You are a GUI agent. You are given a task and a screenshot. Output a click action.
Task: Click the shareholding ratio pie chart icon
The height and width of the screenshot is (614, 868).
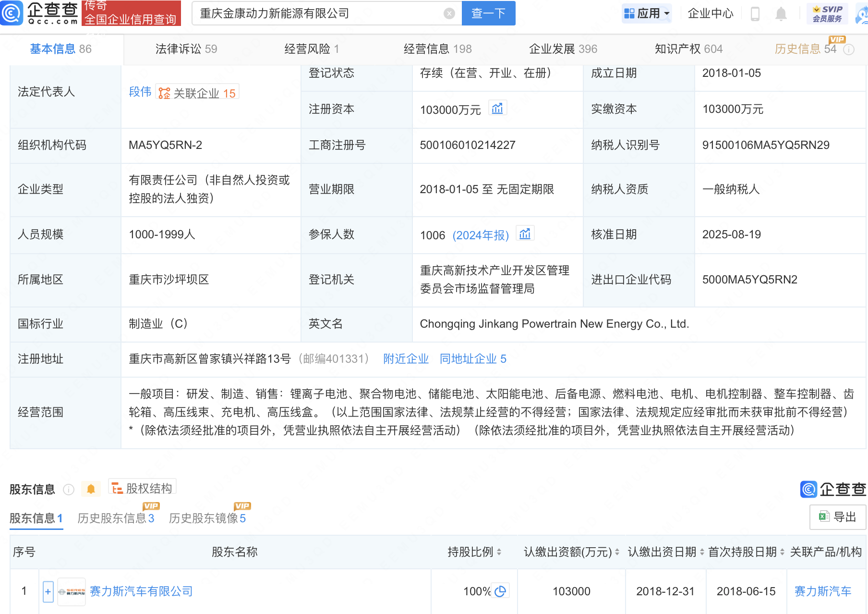[x=500, y=591]
